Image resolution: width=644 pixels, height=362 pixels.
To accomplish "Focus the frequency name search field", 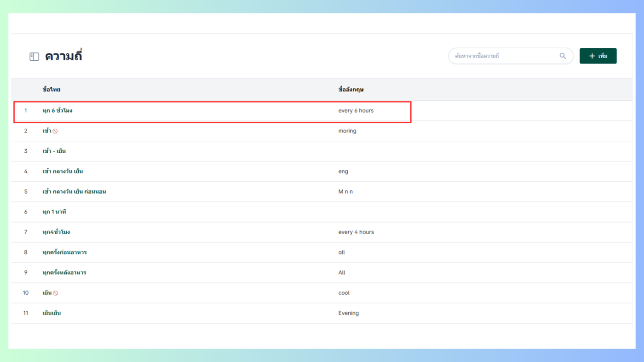I will coord(511,56).
